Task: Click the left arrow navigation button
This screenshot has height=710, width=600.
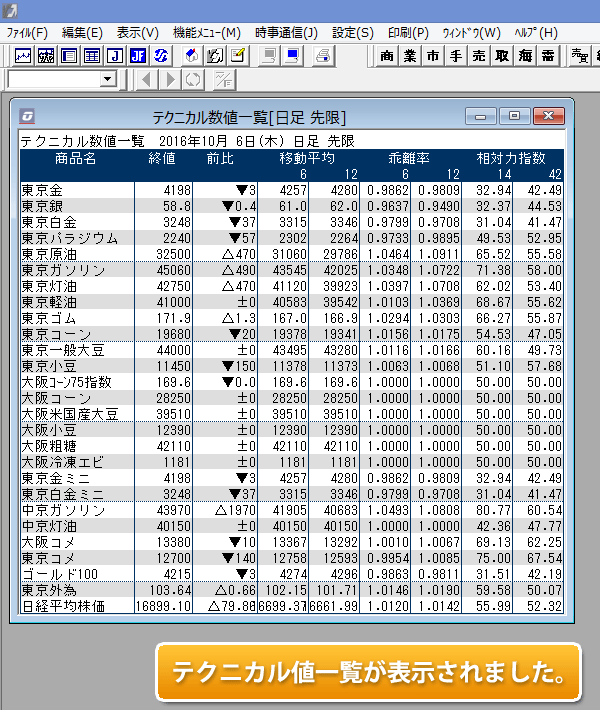Action: [146, 79]
